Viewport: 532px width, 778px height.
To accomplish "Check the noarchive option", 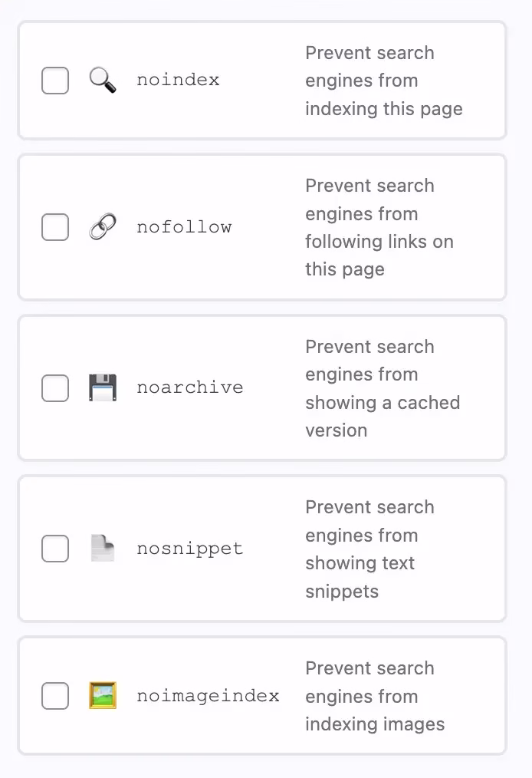I will [54, 387].
